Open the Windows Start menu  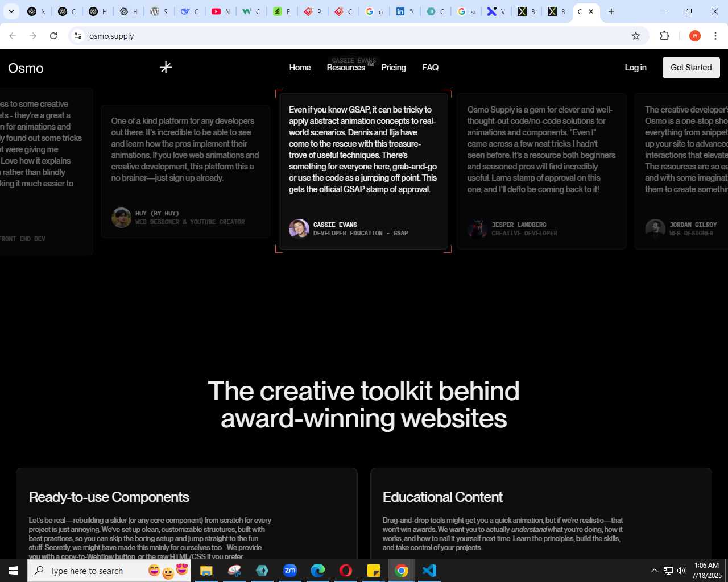14,571
